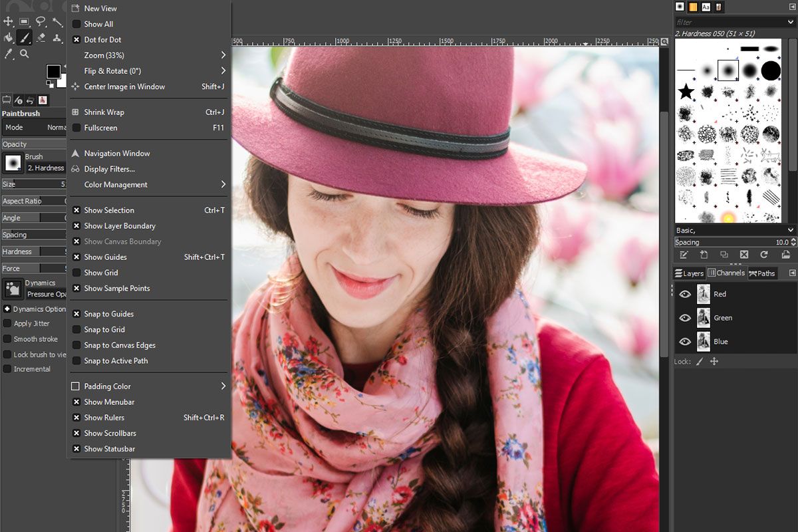Click the zoom icon at ruler corner
The image size is (798, 532).
pyautogui.click(x=664, y=41)
